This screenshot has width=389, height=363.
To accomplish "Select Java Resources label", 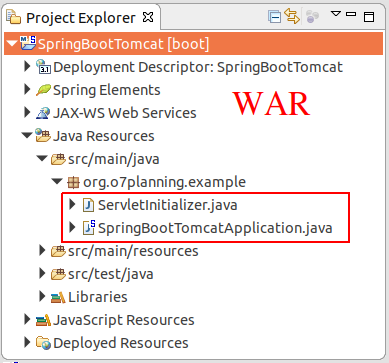I will point(104,136).
